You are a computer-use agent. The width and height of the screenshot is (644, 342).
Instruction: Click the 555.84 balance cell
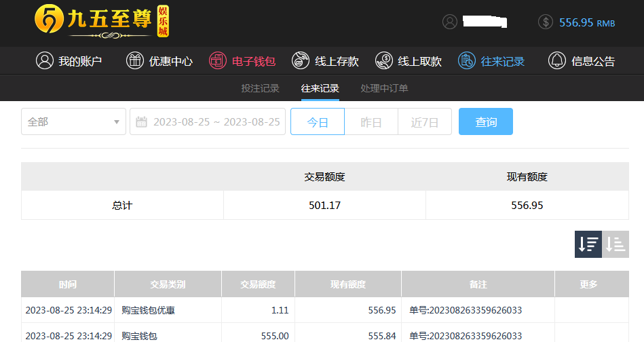[x=382, y=336]
